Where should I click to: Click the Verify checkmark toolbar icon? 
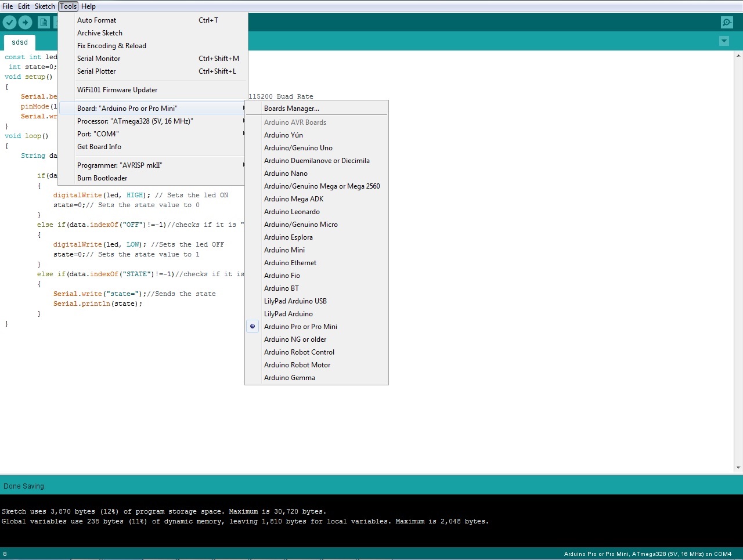tap(10, 23)
